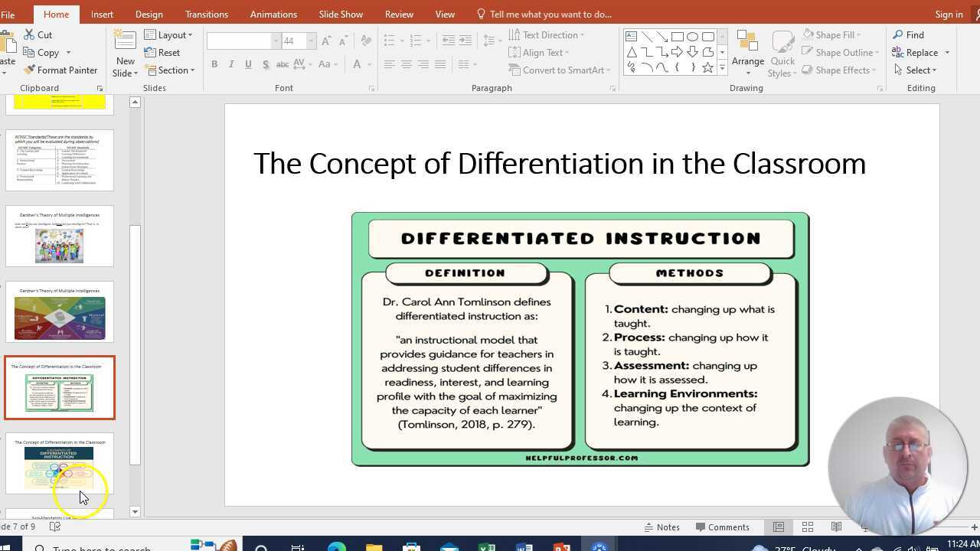Screen dimensions: 980x551
Task: Select the Gardner's Theory slide with children photo
Action: 60,236
